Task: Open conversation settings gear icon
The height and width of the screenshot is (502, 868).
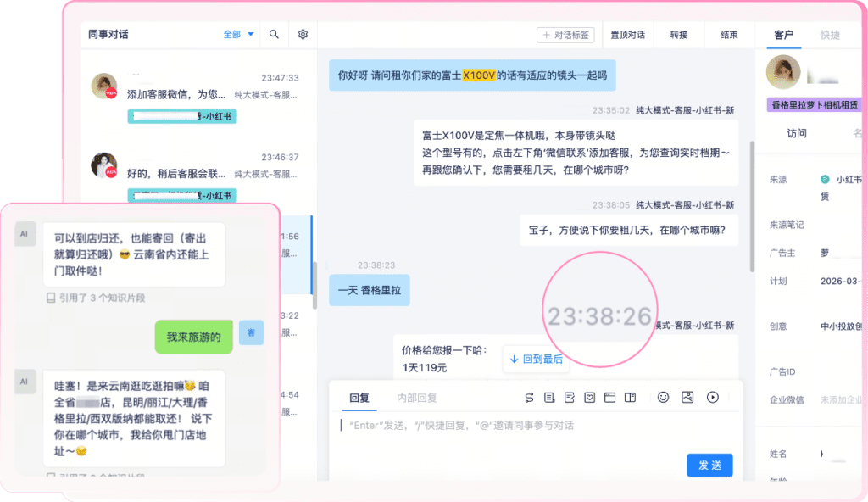Action: click(x=303, y=35)
